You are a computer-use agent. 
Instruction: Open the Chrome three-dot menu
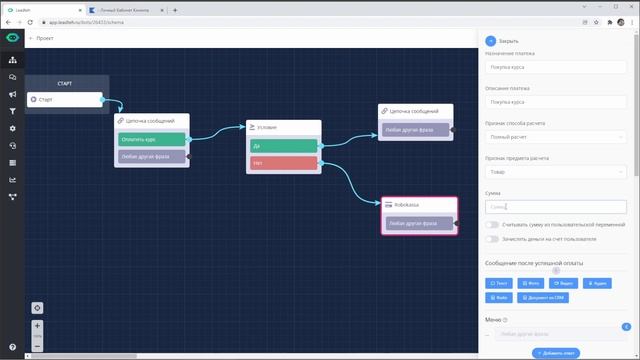click(632, 22)
